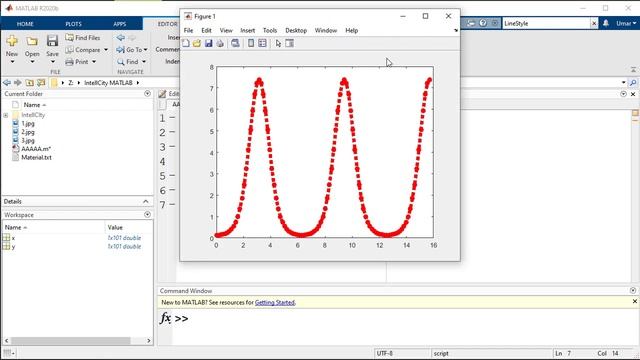Go forward in the folder address bar
Screen dimensions: 640x360
pyautogui.click(x=18, y=83)
